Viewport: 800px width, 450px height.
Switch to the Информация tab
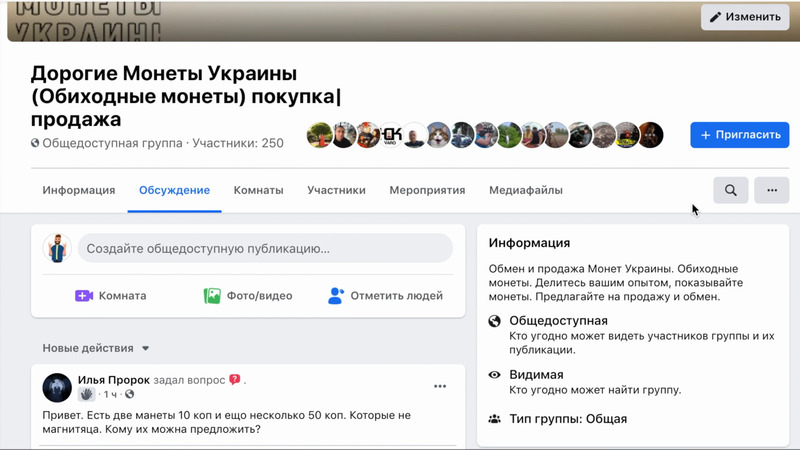pos(79,190)
